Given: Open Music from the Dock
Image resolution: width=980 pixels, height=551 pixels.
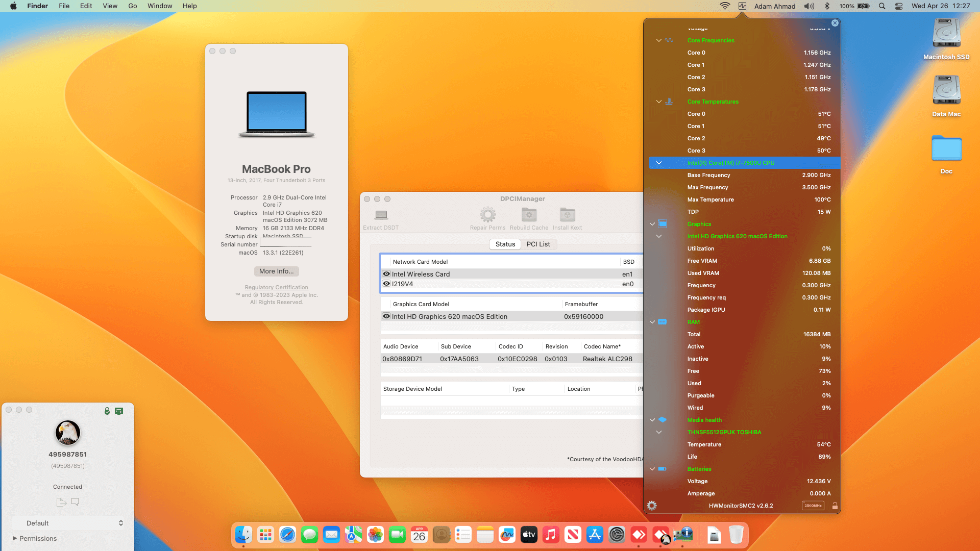Looking at the screenshot, I should (x=551, y=535).
